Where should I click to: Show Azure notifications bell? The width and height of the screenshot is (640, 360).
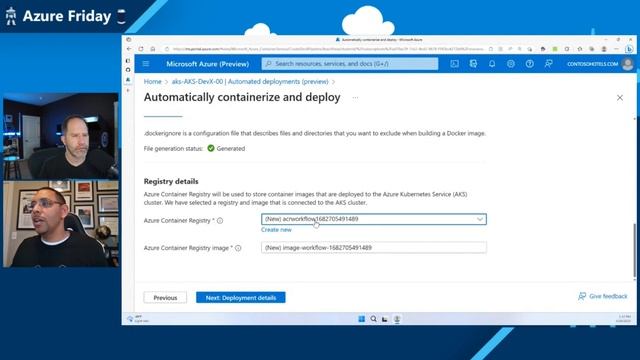[x=492, y=64]
